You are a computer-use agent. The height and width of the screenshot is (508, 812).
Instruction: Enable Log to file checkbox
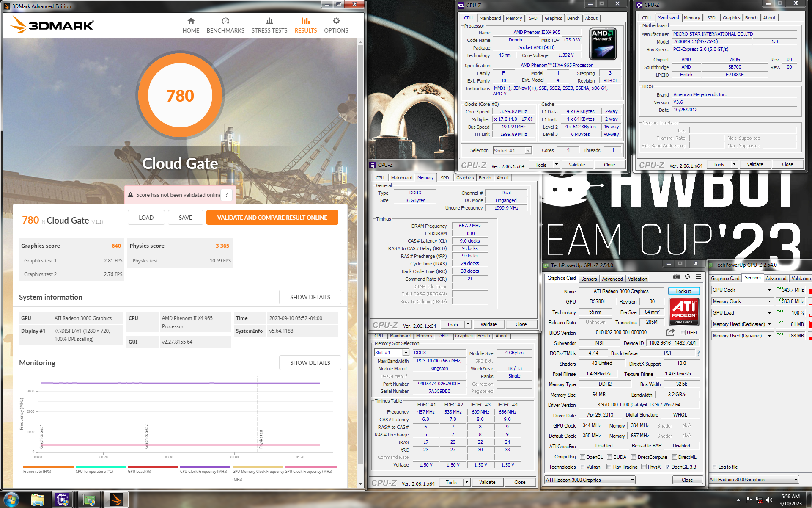pyautogui.click(x=714, y=467)
